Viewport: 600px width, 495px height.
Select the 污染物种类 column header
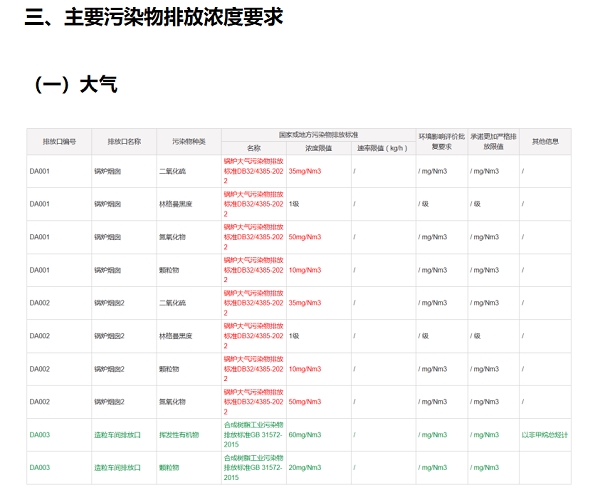pos(189,141)
